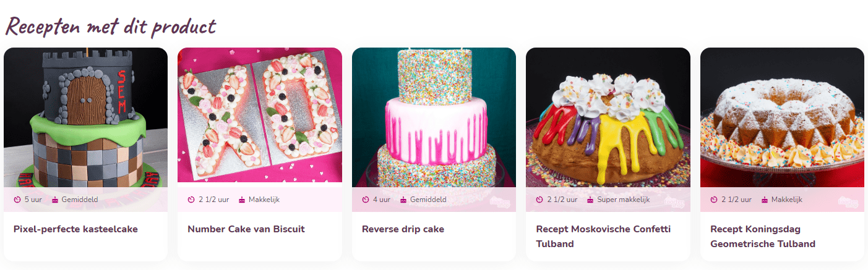This screenshot has width=868, height=270.
Task: Click the clock icon on Moskovische Confetti Tulband card
Action: 539,200
